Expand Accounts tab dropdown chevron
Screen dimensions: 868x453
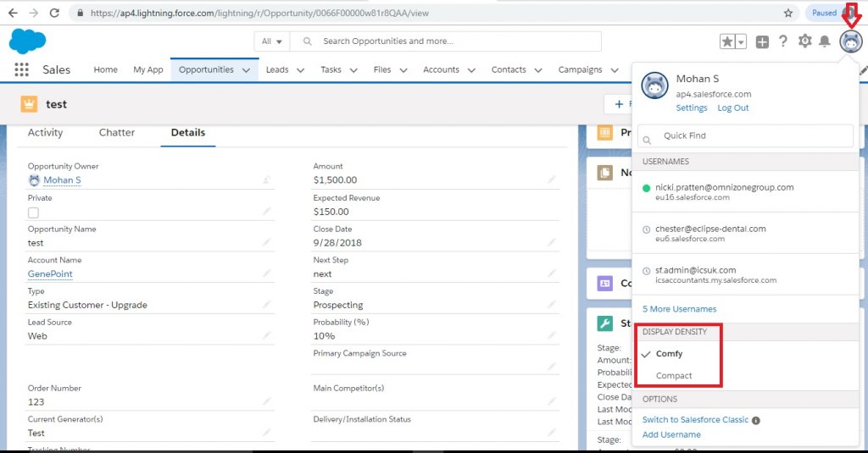pos(471,70)
